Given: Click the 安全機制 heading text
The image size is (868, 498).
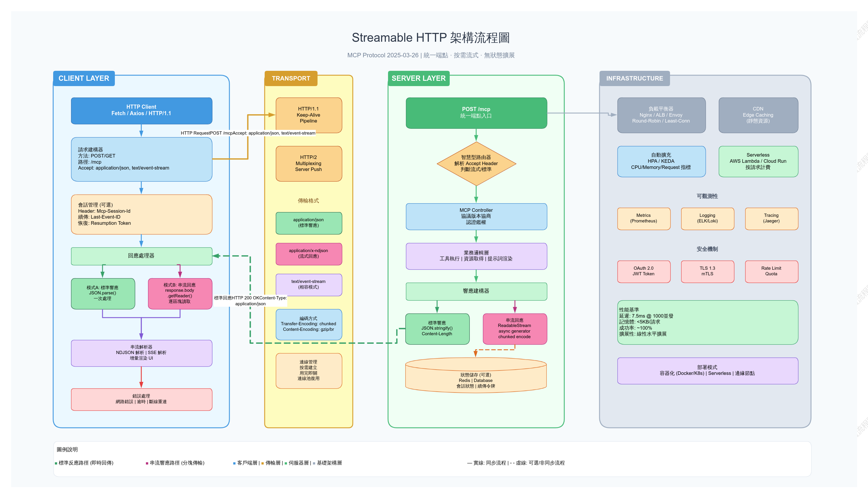Looking at the screenshot, I should (707, 249).
